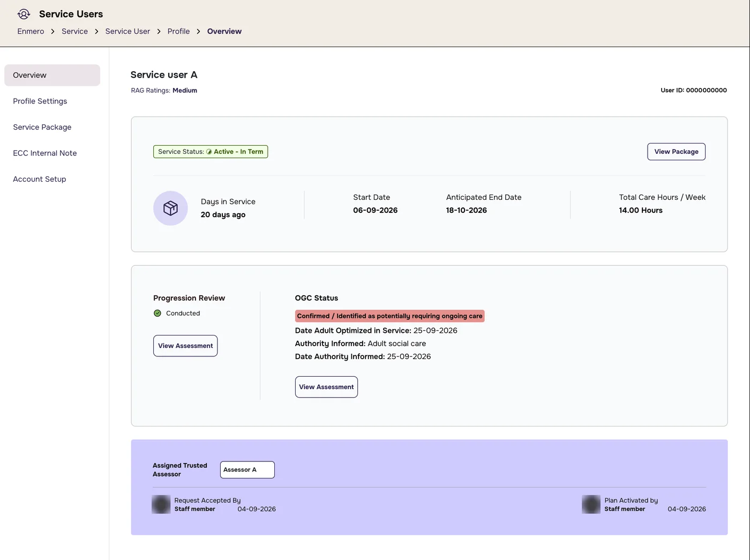Click the Enmero breadcrumb link
Screen dimensions: 750x560
pos(31,31)
